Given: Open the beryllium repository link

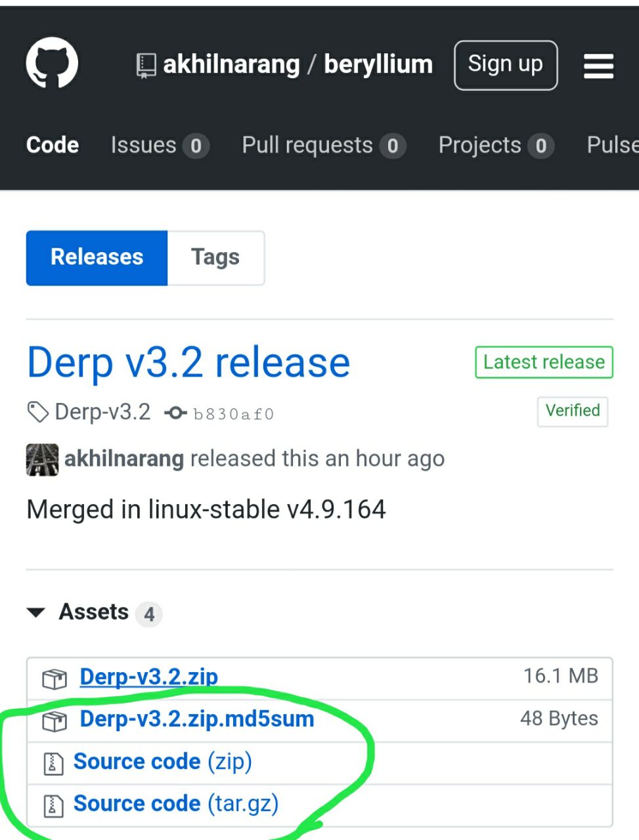Looking at the screenshot, I should pyautogui.click(x=378, y=64).
